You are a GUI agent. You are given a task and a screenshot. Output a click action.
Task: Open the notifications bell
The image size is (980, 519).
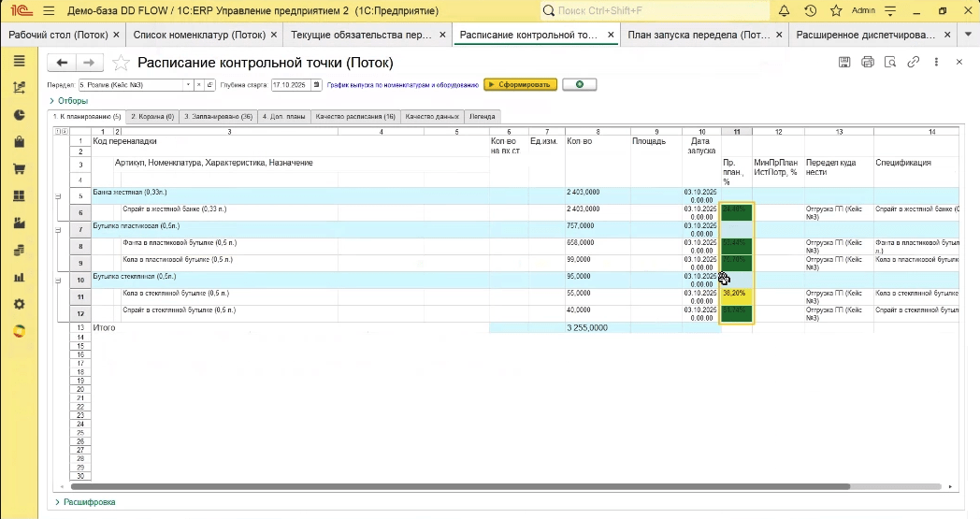[783, 10]
